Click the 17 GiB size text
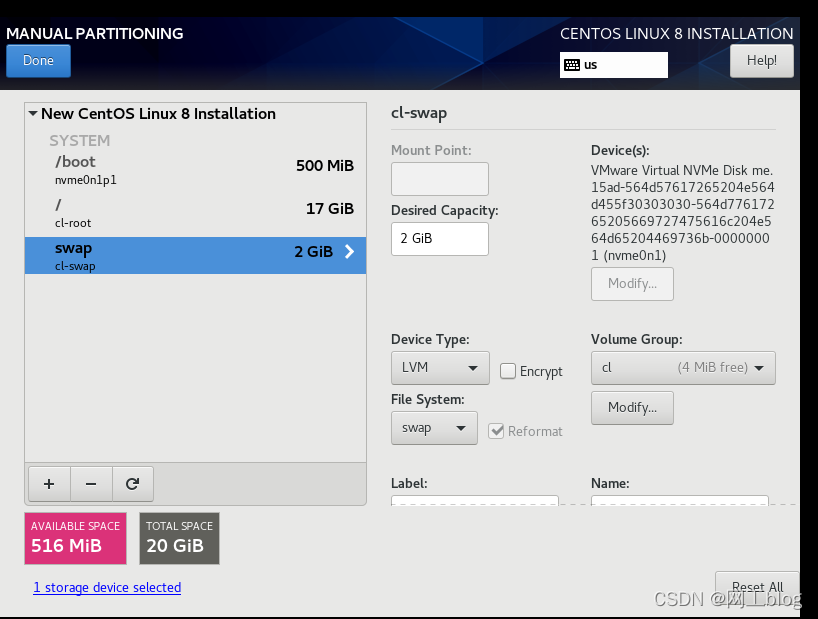The height and width of the screenshot is (619, 818). (x=330, y=209)
